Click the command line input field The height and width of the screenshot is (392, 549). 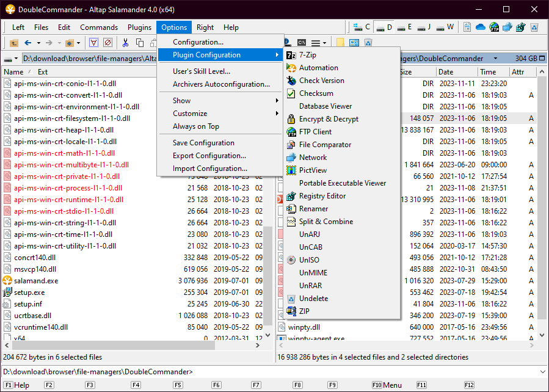click(366, 372)
